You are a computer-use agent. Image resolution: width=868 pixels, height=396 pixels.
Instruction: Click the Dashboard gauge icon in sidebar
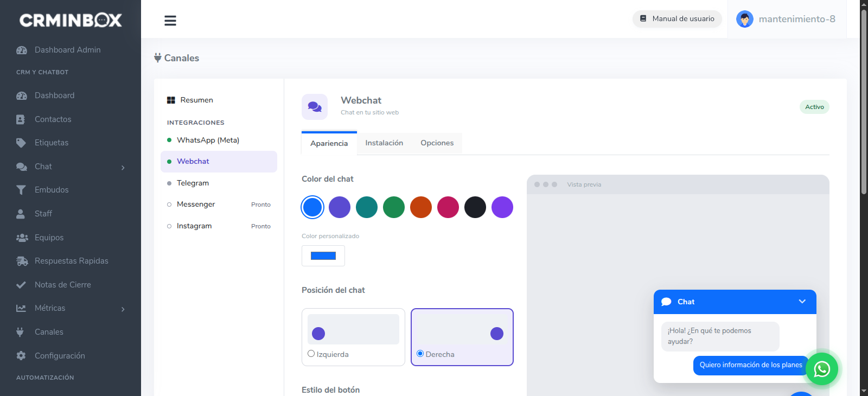tap(22, 95)
